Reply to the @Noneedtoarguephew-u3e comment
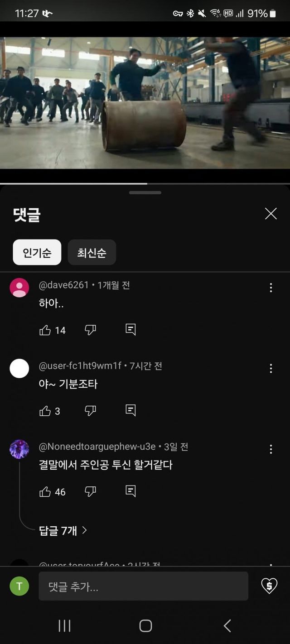Viewport: 290px width, 644px height. [130, 491]
